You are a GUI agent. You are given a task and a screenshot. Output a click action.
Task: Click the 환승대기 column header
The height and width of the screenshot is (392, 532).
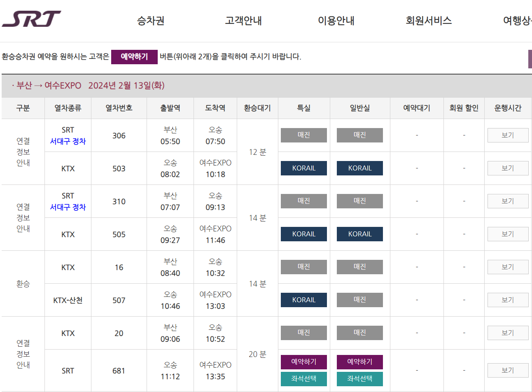pyautogui.click(x=257, y=108)
